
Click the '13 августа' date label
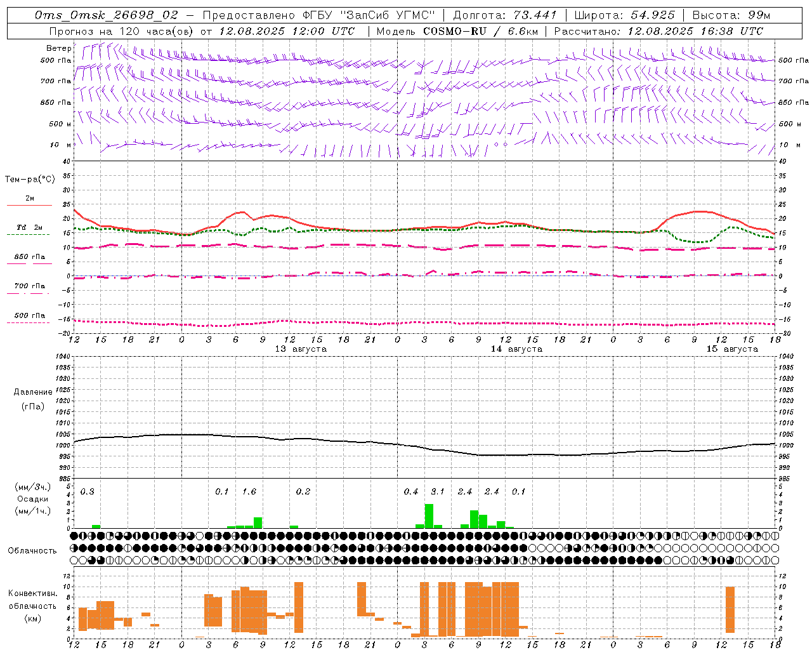(x=301, y=349)
